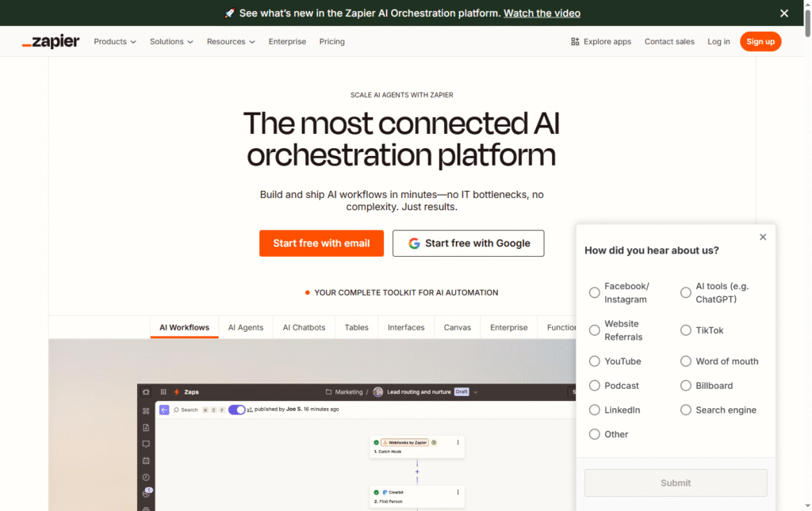
Task: Click the sidebar comment bubble icon in preview
Action: pyautogui.click(x=146, y=444)
